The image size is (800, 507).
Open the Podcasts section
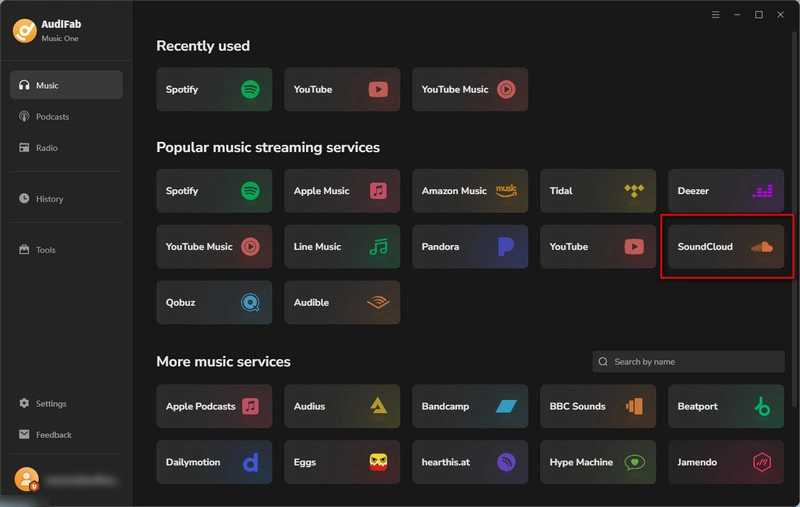point(66,116)
